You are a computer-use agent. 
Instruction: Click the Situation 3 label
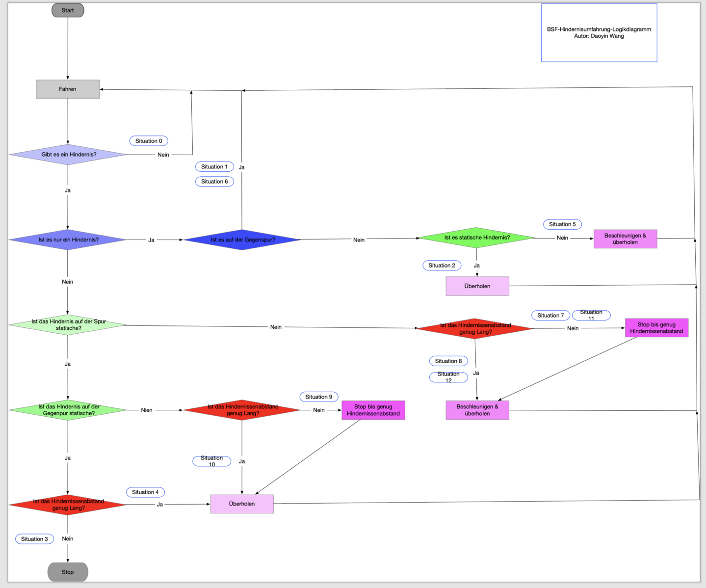coord(34,539)
